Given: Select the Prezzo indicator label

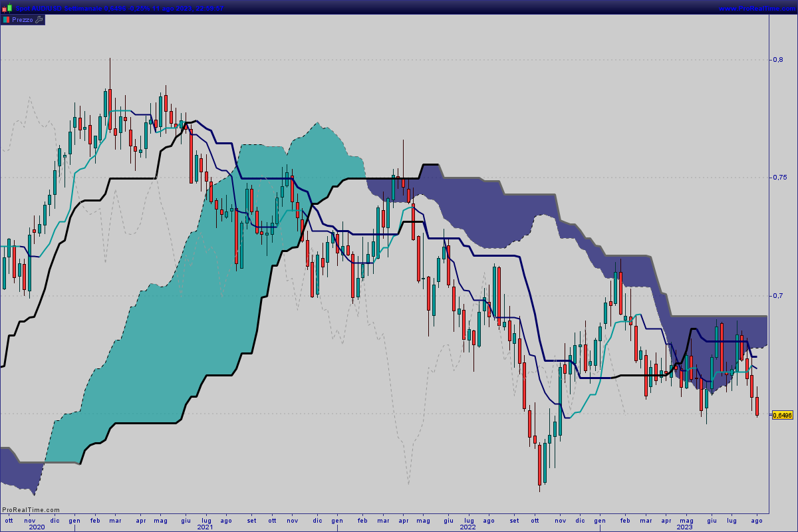Looking at the screenshot, I should pyautogui.click(x=23, y=20).
